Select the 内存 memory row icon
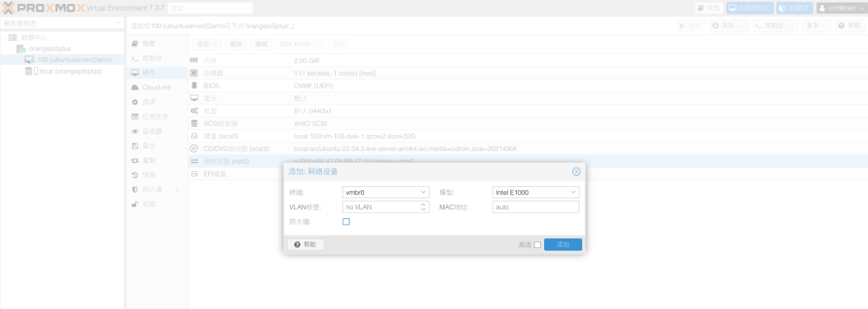This screenshot has width=868, height=309. click(x=194, y=60)
